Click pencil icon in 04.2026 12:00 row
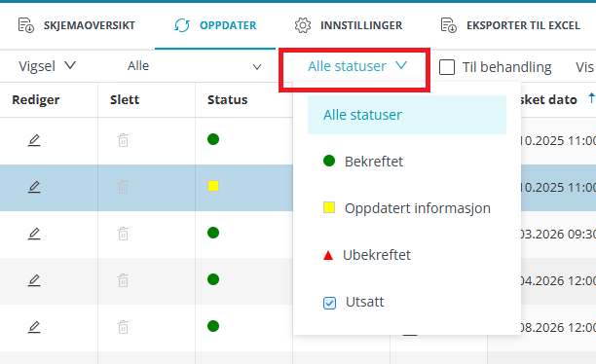 [x=34, y=280]
